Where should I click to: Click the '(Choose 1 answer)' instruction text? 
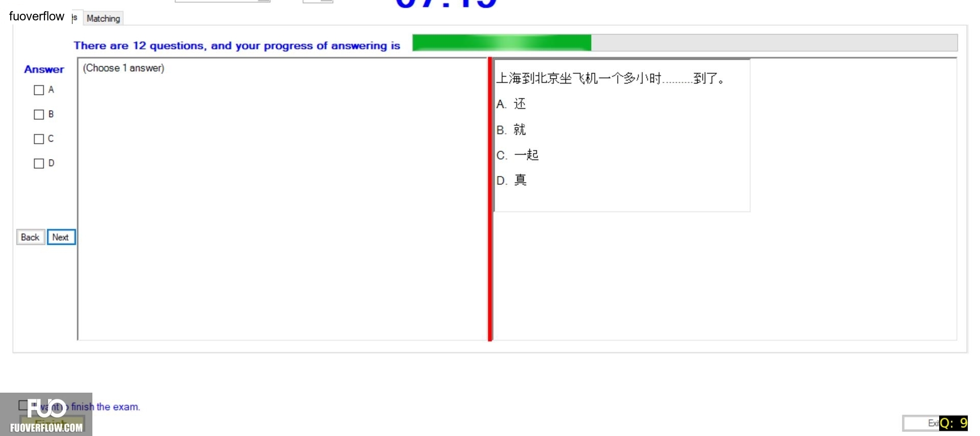click(x=124, y=68)
